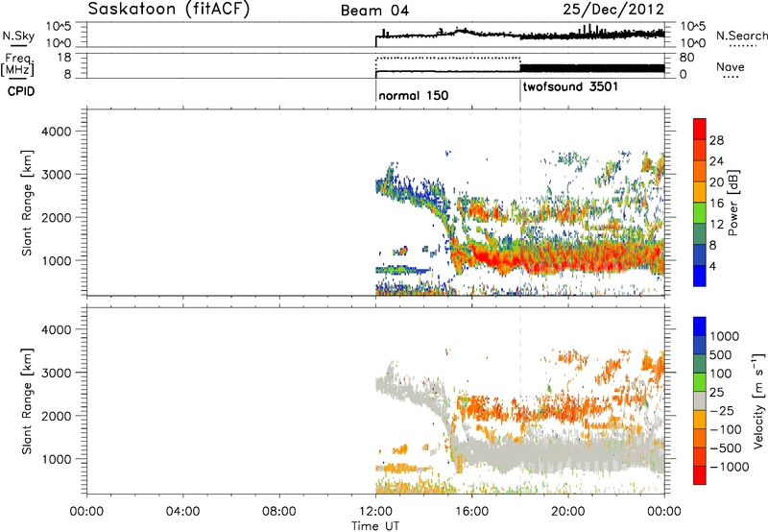The width and height of the screenshot is (768, 532).
Task: Click the '12:00' time axis tick label
Action: (375, 512)
